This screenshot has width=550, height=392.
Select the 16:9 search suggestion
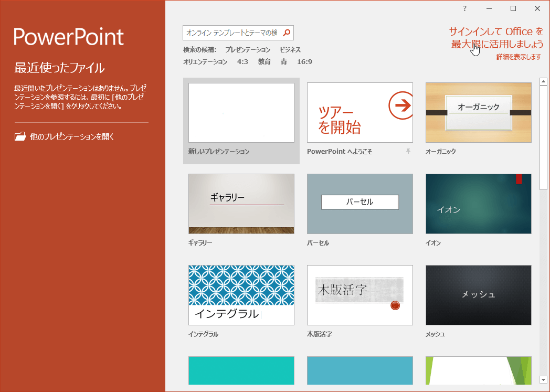click(304, 62)
